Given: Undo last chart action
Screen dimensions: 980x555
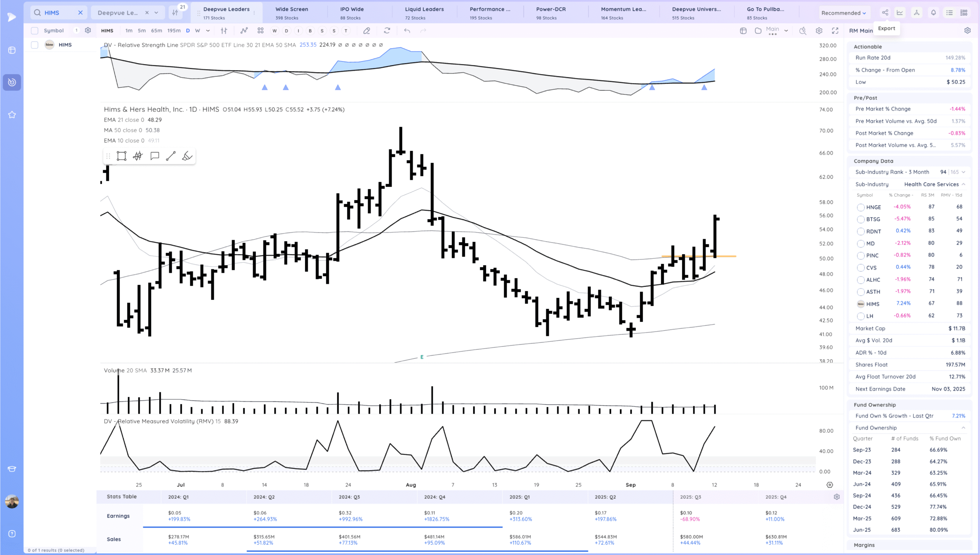Looking at the screenshot, I should [x=407, y=31].
